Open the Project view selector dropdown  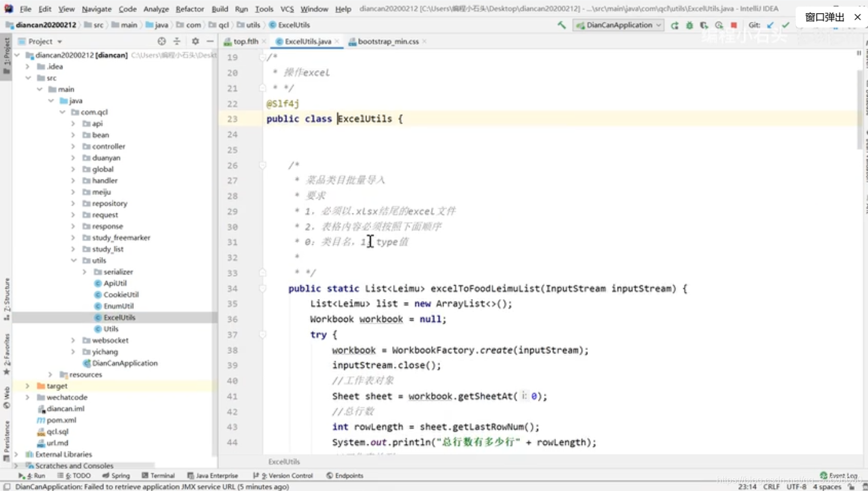(x=40, y=41)
